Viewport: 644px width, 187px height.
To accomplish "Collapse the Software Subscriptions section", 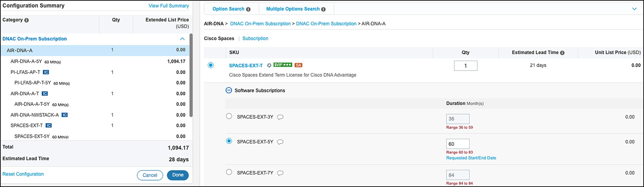I will pos(229,90).
